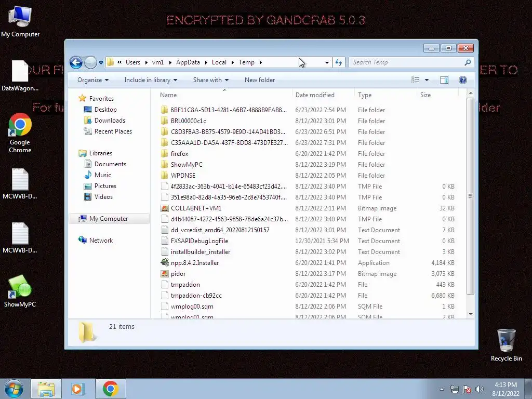Toggle the preview pane icon

[444, 80]
